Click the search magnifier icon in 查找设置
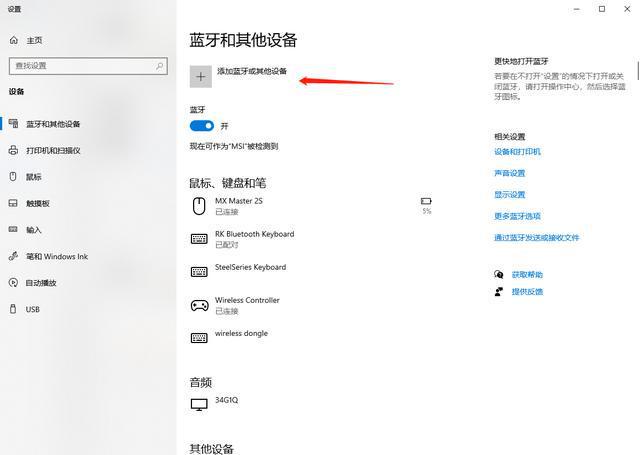 click(160, 66)
